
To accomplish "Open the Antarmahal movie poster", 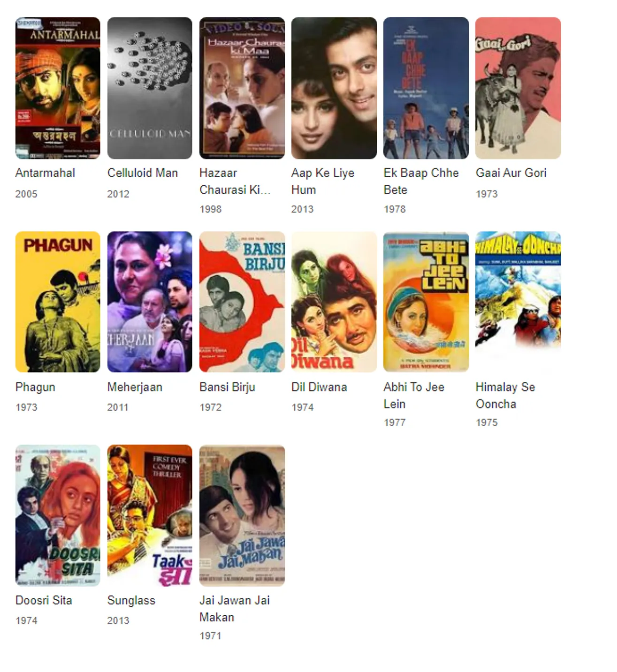I will pyautogui.click(x=58, y=88).
